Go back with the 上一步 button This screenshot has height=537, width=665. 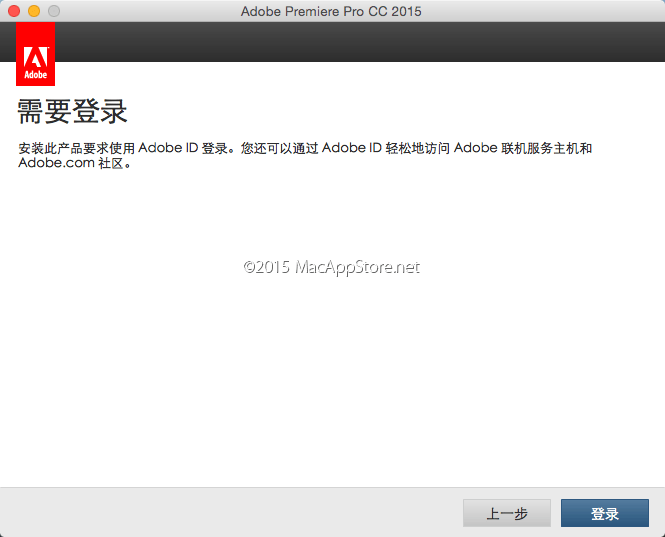(507, 513)
